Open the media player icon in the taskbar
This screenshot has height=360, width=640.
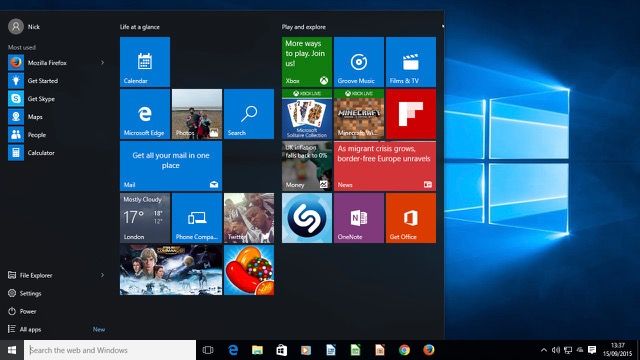tap(306, 350)
